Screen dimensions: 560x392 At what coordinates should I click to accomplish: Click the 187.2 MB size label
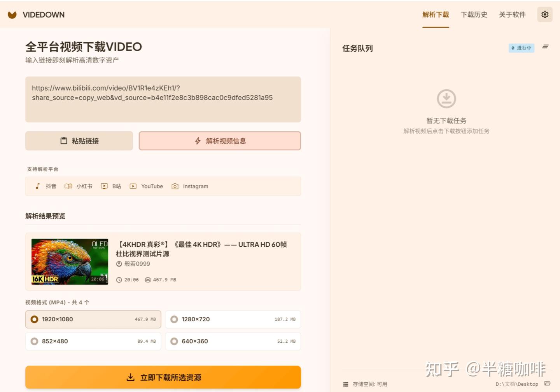[285, 319]
